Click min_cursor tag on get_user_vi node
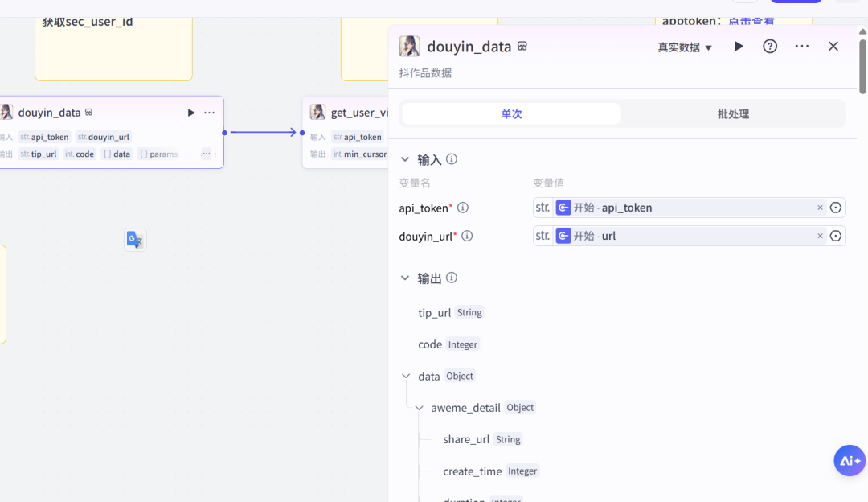Image resolution: width=868 pixels, height=502 pixels. pos(360,154)
